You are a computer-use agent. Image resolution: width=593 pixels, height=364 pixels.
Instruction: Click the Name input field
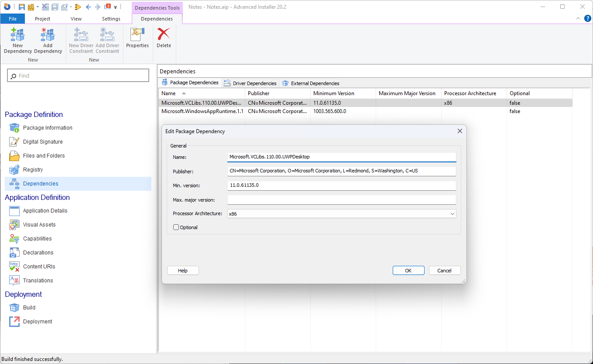[x=342, y=157]
